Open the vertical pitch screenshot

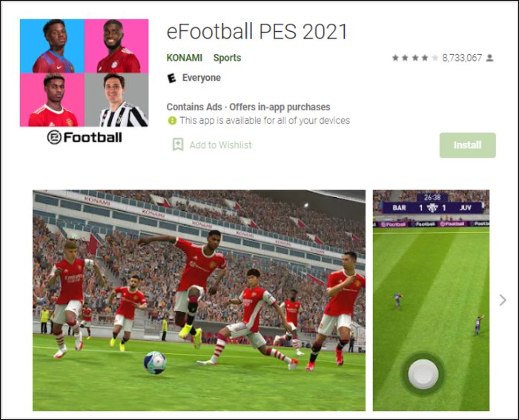431,300
